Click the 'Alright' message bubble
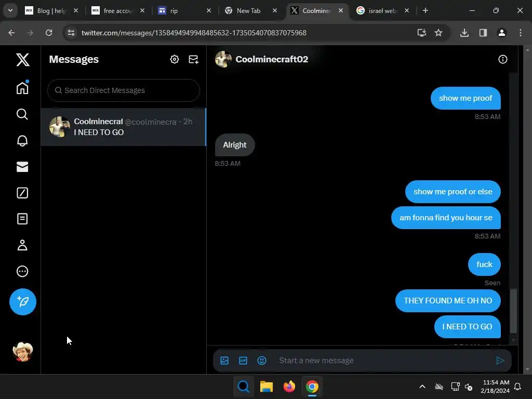The width and height of the screenshot is (532, 399). [x=235, y=145]
